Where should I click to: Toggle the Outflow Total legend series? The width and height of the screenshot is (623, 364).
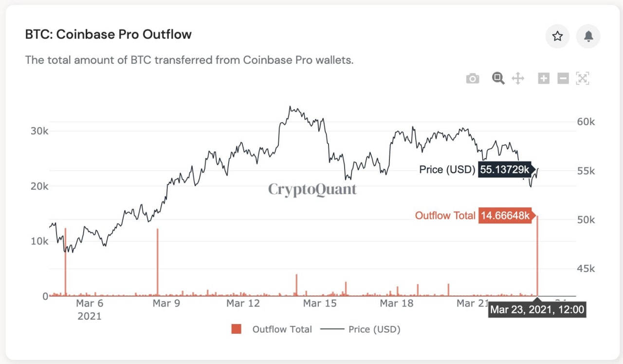click(282, 329)
